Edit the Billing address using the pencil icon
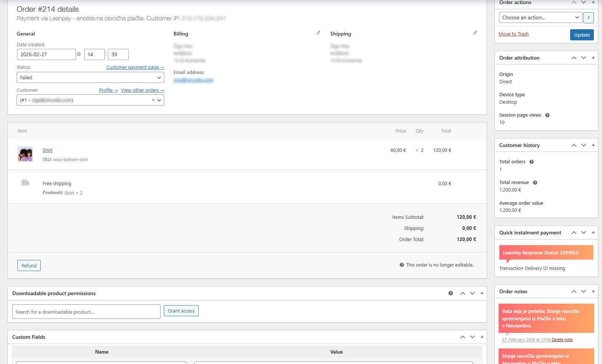 (x=318, y=33)
